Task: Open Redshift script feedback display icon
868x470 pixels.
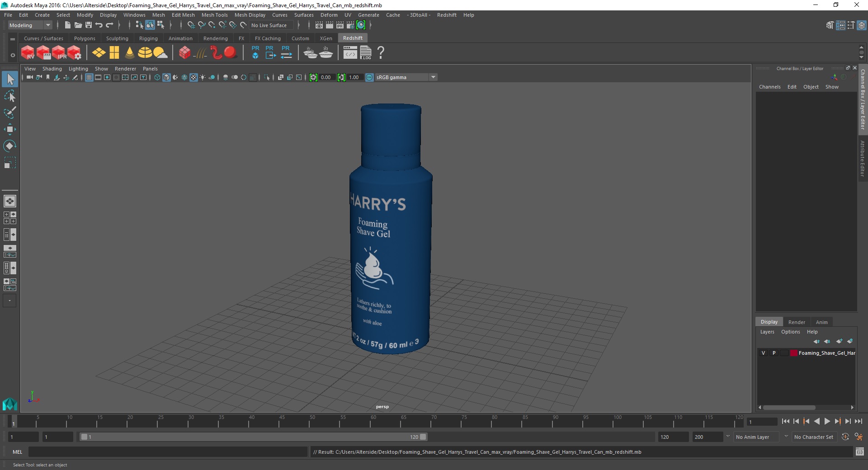Action: [x=350, y=53]
